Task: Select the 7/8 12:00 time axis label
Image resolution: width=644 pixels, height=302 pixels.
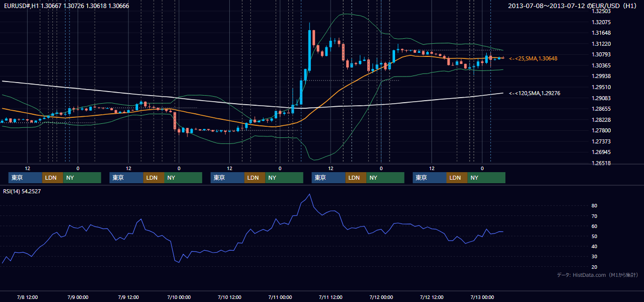Action: click(x=27, y=297)
